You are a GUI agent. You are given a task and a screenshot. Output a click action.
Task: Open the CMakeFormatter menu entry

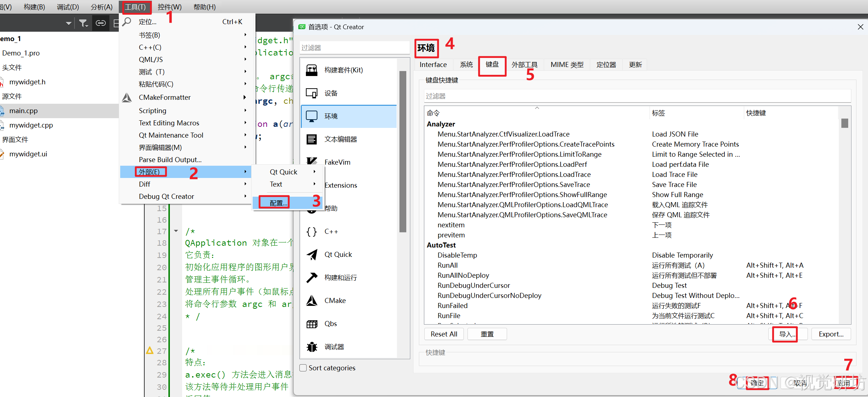click(165, 97)
